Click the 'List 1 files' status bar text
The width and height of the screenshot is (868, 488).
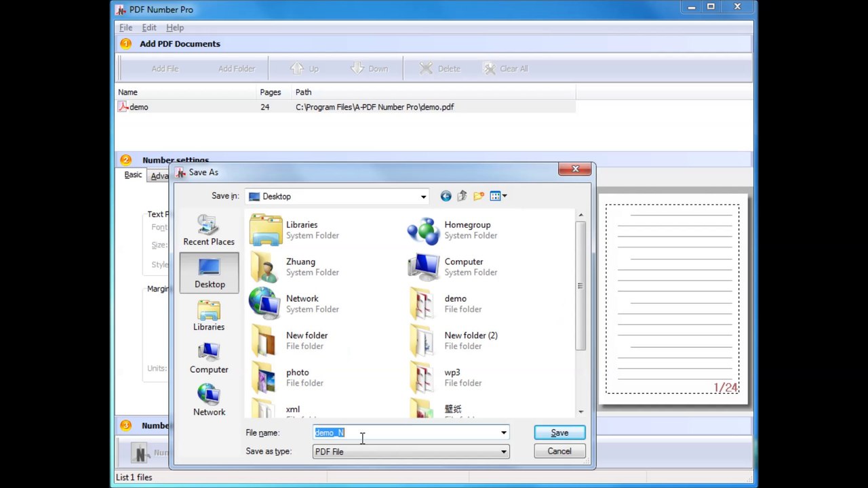click(x=134, y=477)
